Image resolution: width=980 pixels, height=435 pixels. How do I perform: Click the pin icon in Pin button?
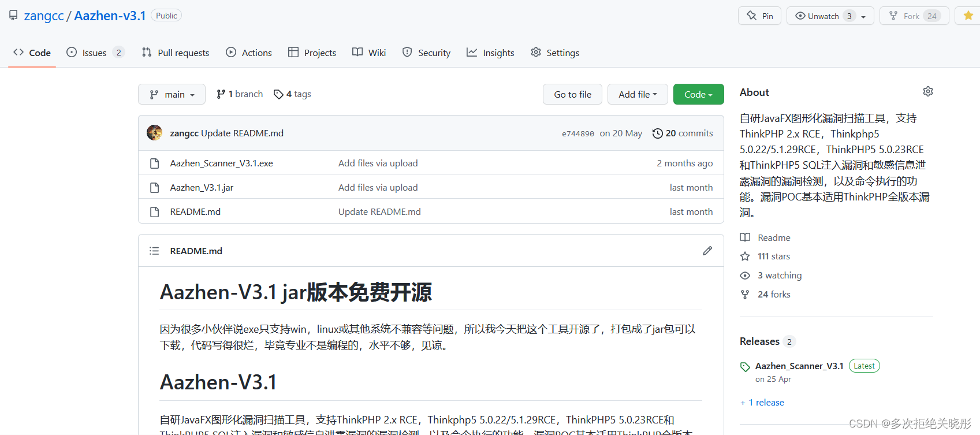[751, 16]
